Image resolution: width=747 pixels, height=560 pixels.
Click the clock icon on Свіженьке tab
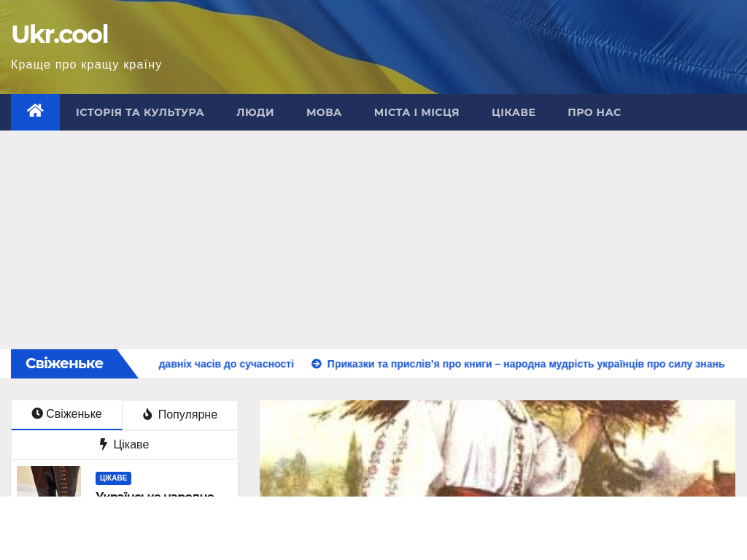pyautogui.click(x=37, y=413)
